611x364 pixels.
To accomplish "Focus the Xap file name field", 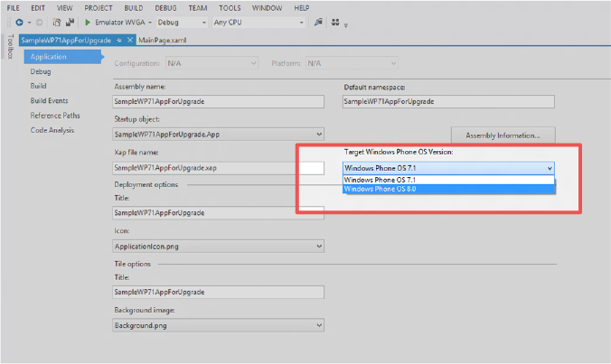I will click(x=218, y=168).
